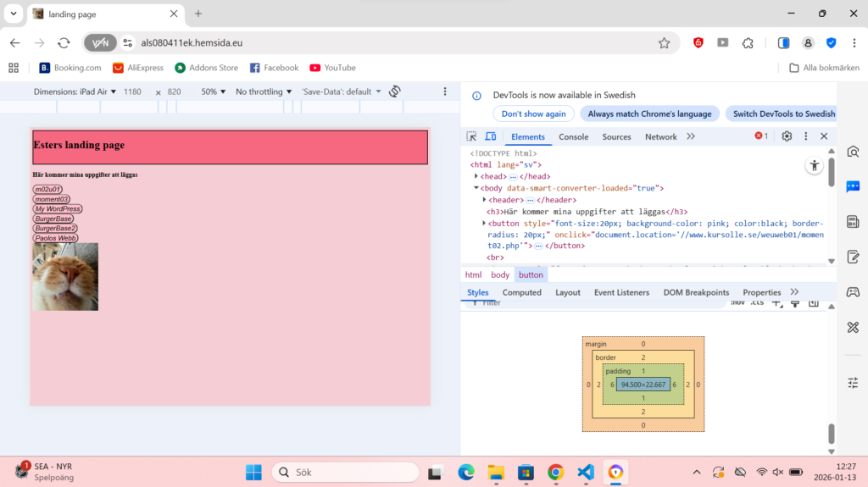This screenshot has width=868, height=487.
Task: Open Visual Studio Code from taskbar
Action: [586, 472]
